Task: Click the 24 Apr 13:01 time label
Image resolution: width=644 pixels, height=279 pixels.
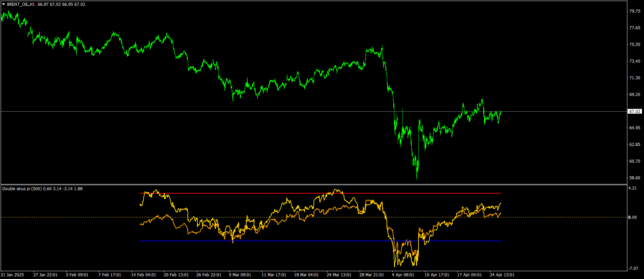Action: [x=502, y=275]
